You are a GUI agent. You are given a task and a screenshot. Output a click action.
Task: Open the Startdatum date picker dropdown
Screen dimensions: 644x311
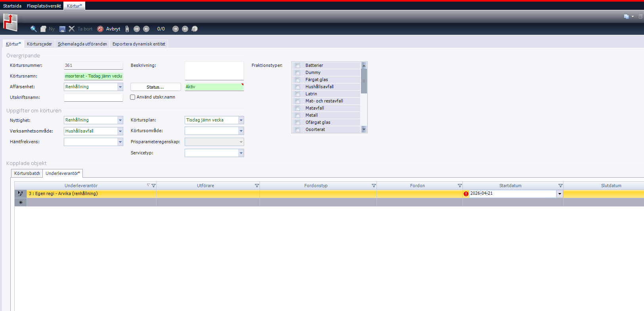coord(560,194)
